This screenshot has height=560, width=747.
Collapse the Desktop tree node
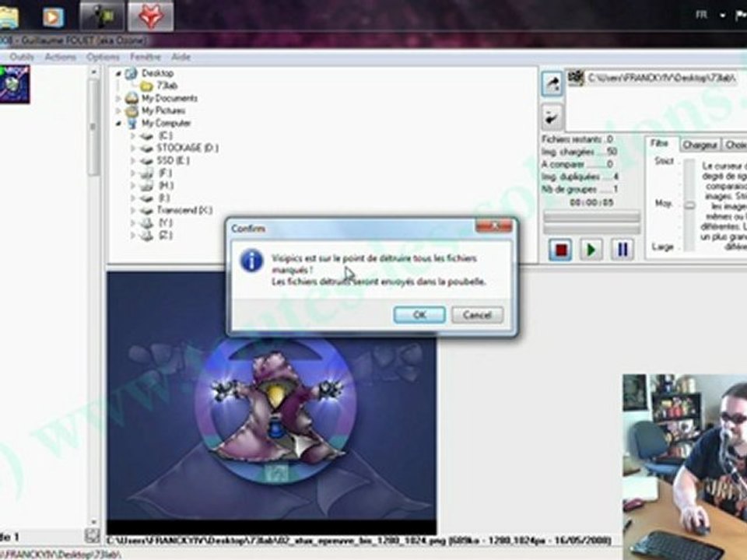tap(118, 74)
